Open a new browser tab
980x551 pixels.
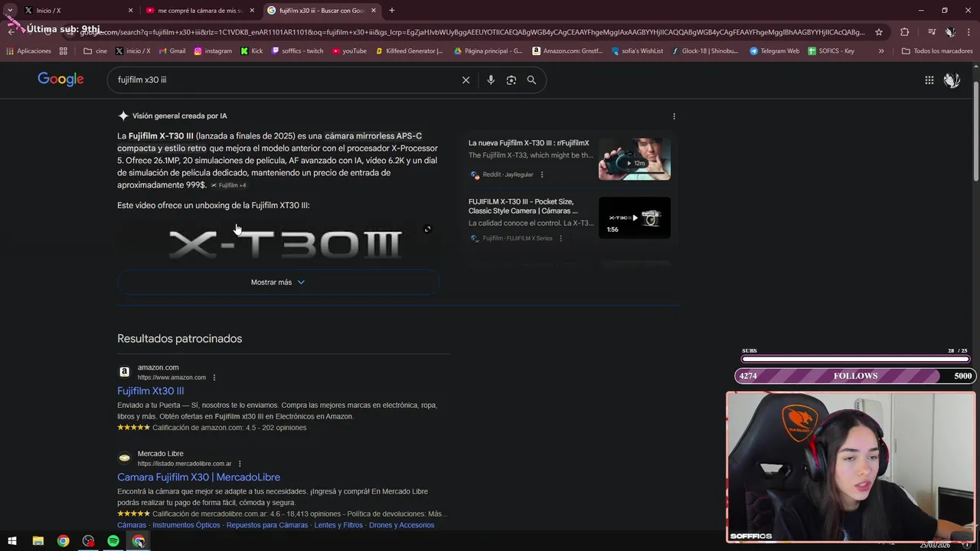pos(392,11)
